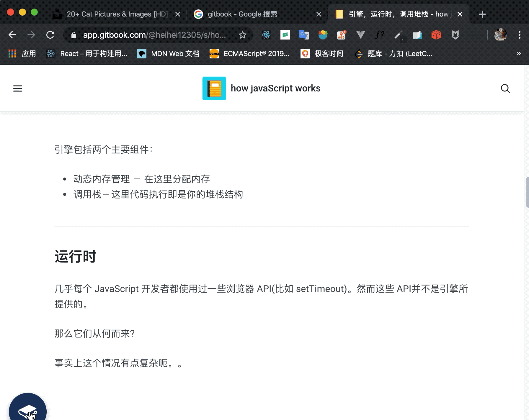529x420 pixels.
Task: Open the Chrome three-dot menu
Action: pyautogui.click(x=520, y=35)
